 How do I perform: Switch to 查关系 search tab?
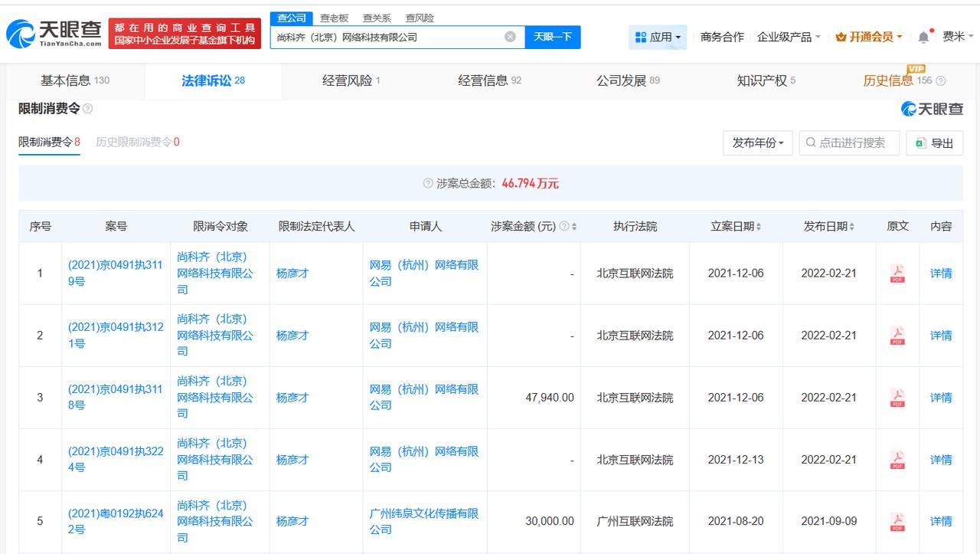coord(377,18)
